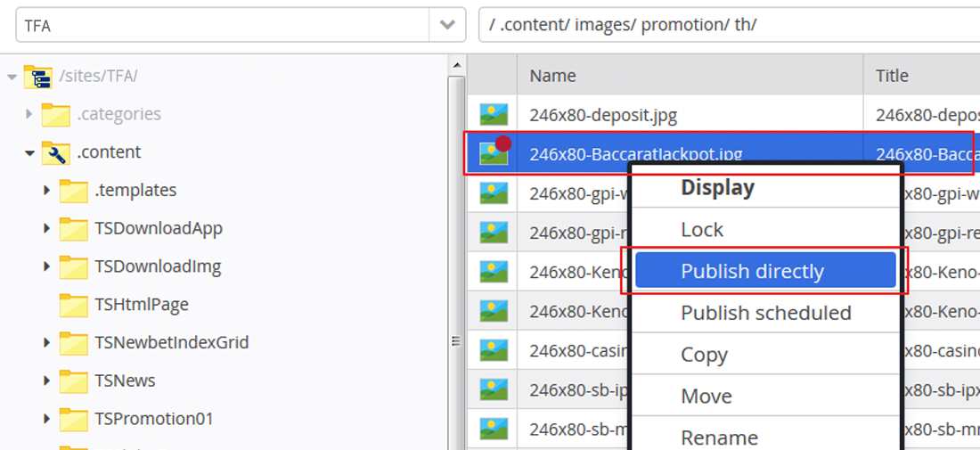
Task: Expand the .categories folder
Action: tap(29, 114)
